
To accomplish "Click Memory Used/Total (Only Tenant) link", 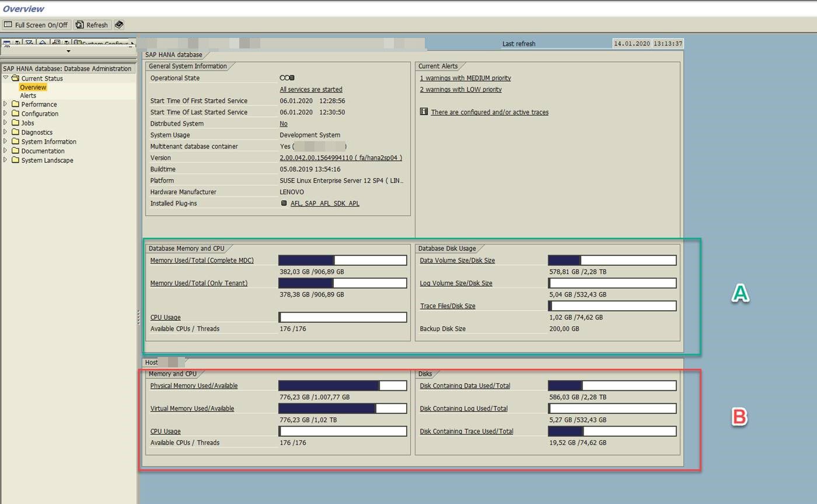I will [x=199, y=283].
